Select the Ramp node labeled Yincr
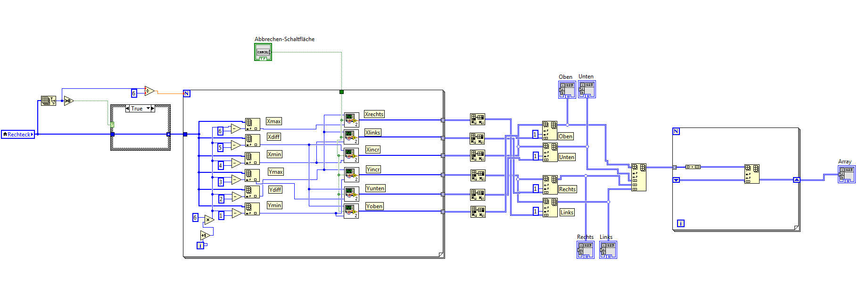The image size is (868, 306). (351, 175)
